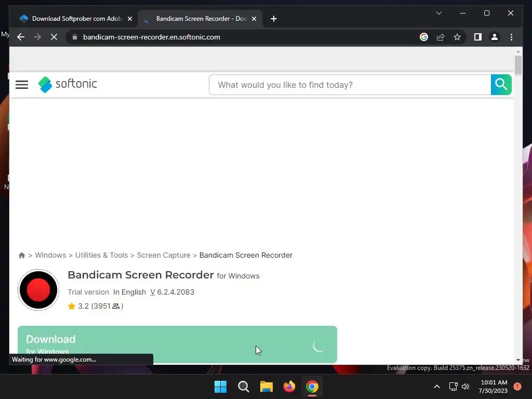
Task: Open the Chrome profile icon
Action: [495, 37]
